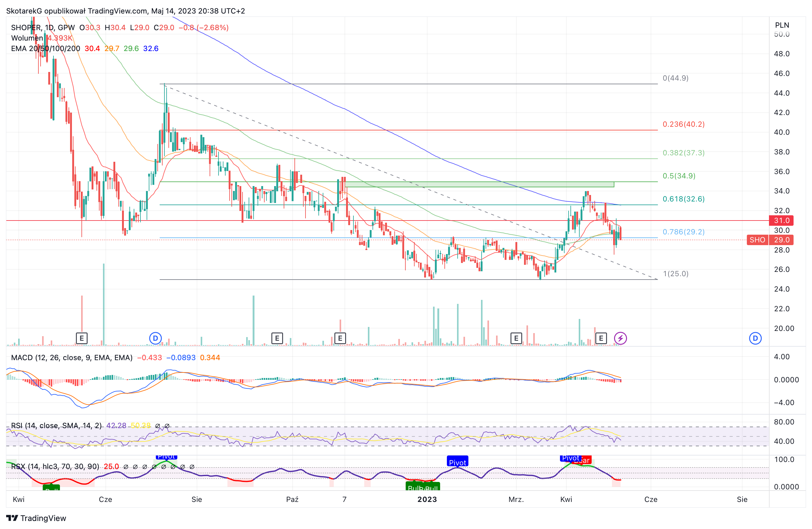
Task: Select the earnings E marker above Mrz.
Action: coord(516,338)
